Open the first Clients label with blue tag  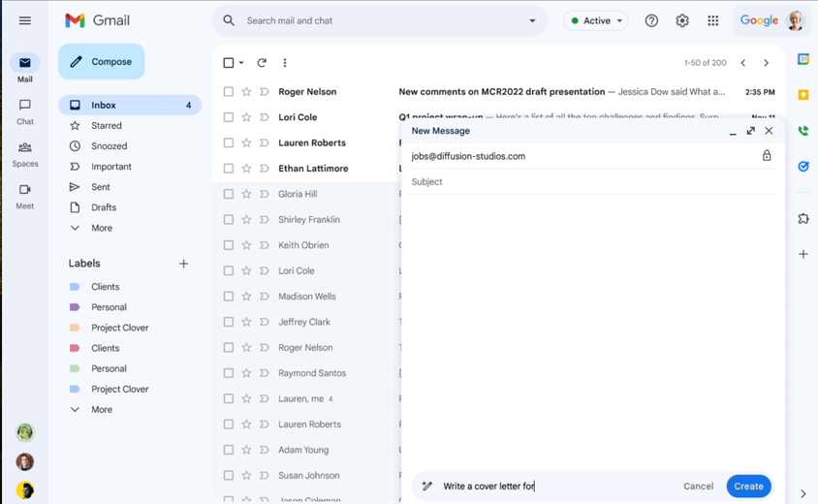point(105,287)
